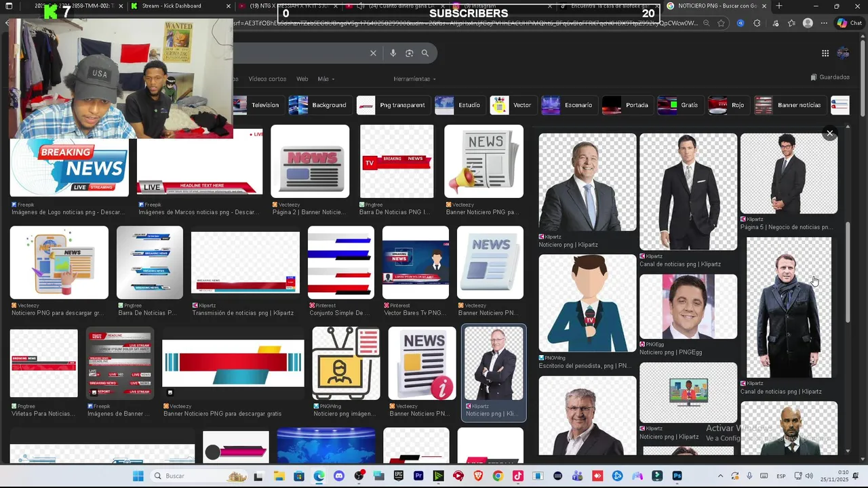Viewport: 868px width, 488px height.
Task: Apply the Banner noticias filter chip
Action: (789, 105)
